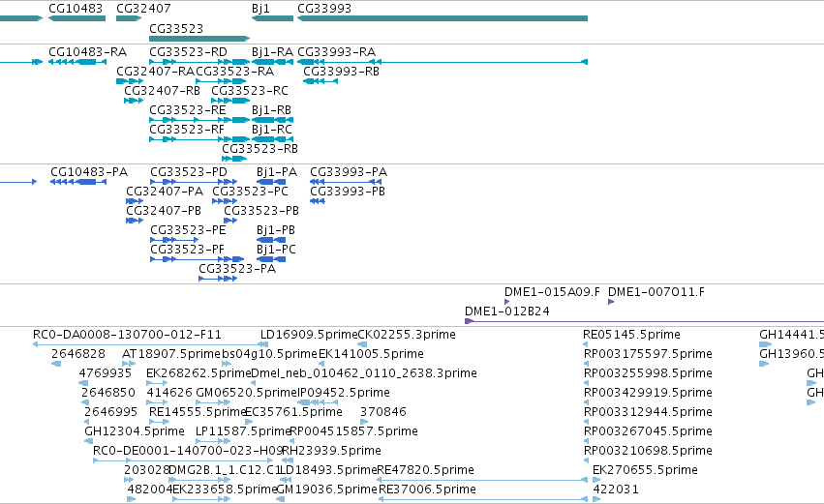The image size is (824, 504).
Task: Select the CG10483 gene label
Action: [x=76, y=9]
